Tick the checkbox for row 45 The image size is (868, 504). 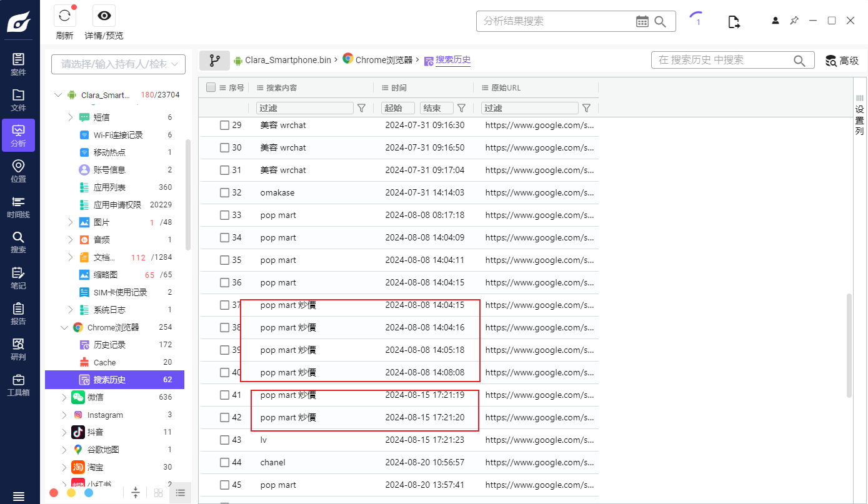pos(225,485)
